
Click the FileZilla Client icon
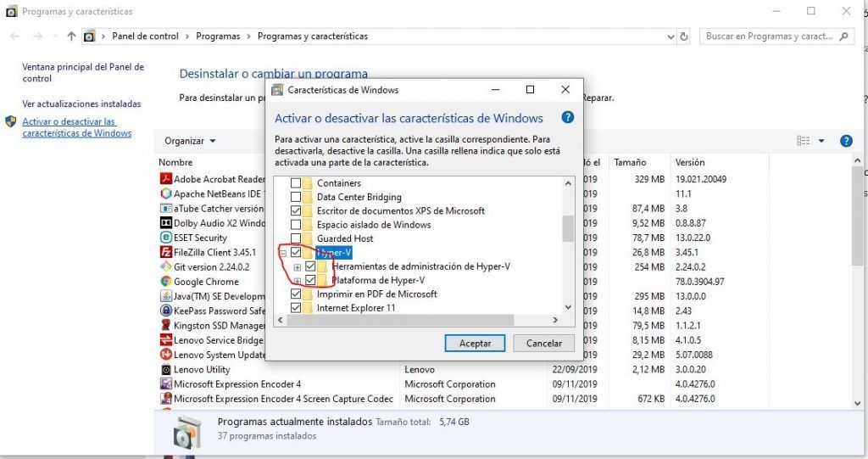tap(165, 252)
